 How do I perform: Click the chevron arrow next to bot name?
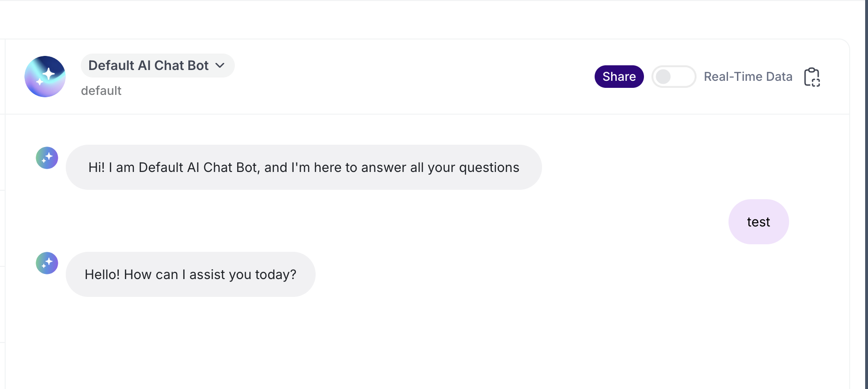click(220, 65)
